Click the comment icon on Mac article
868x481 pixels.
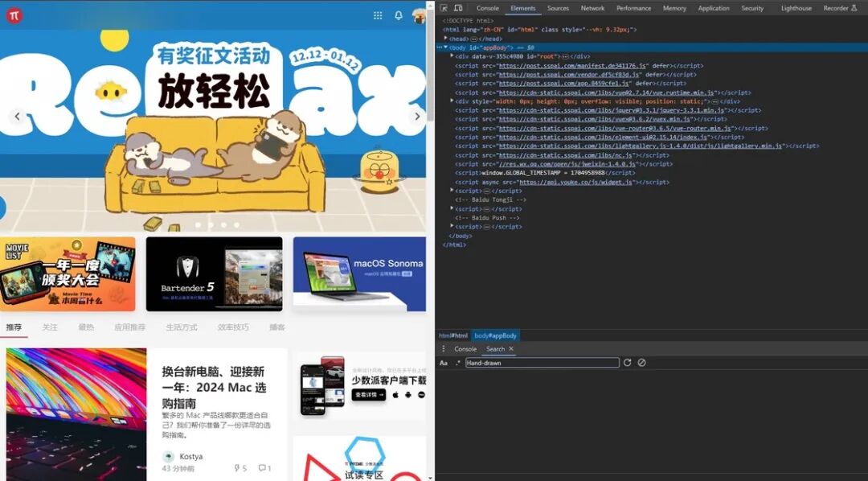pyautogui.click(x=262, y=468)
